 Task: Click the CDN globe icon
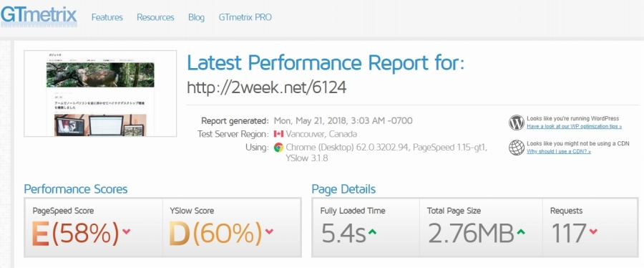pyautogui.click(x=516, y=147)
